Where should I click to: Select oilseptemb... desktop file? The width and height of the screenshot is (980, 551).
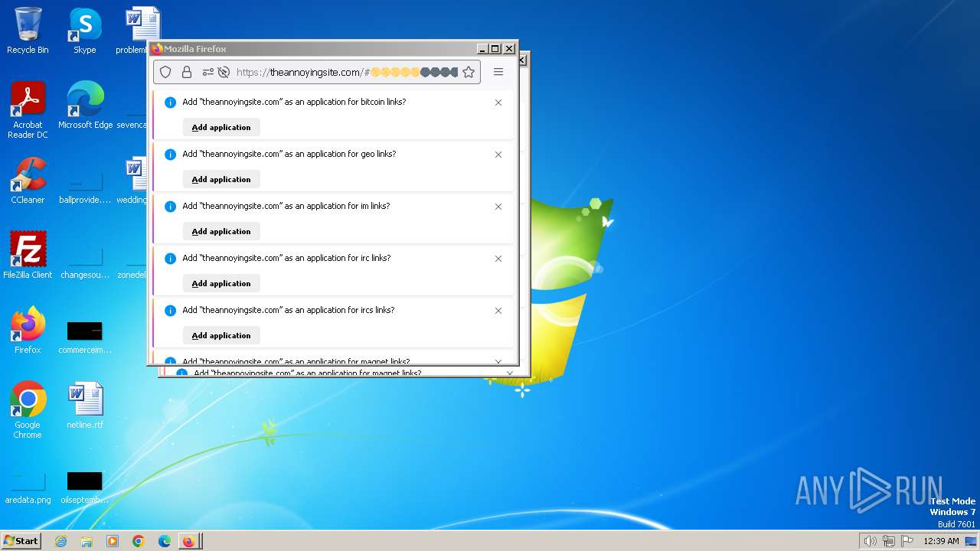[85, 487]
